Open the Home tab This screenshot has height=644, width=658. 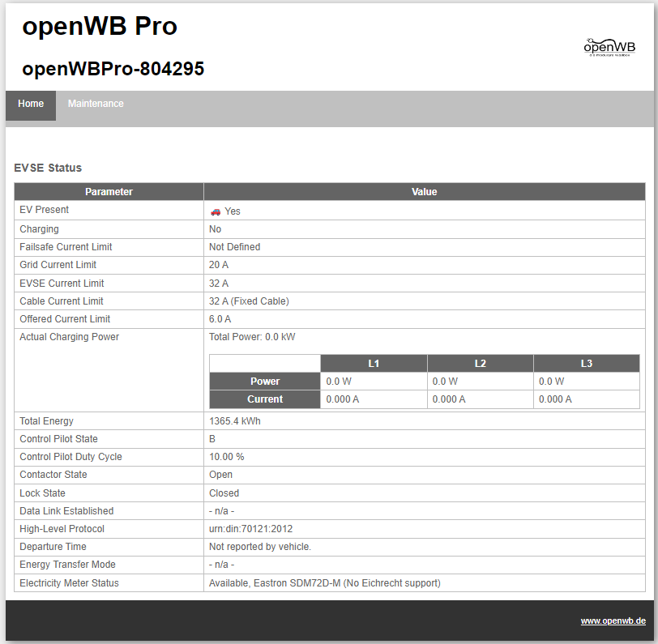tap(31, 105)
